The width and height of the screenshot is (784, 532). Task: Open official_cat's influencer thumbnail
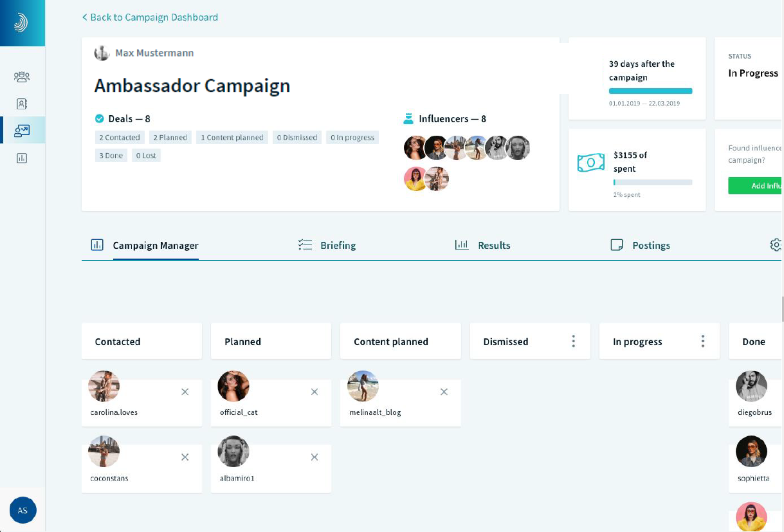[233, 386]
